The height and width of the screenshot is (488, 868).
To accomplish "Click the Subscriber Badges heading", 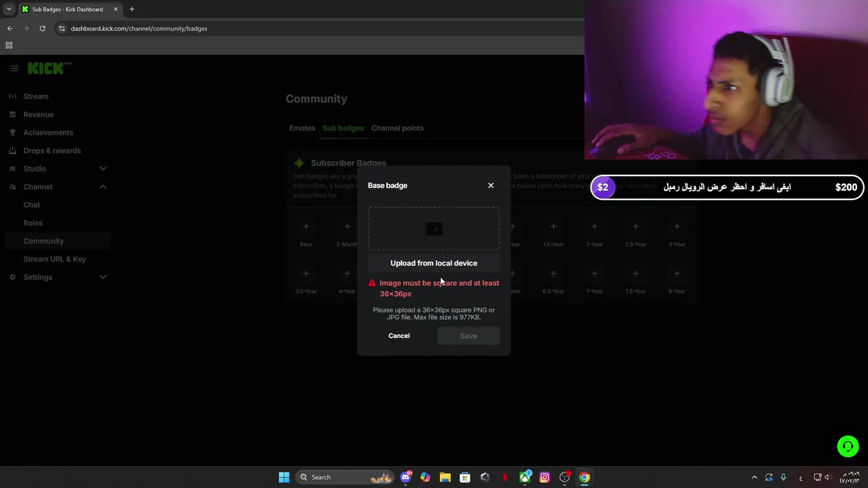I will pos(349,163).
